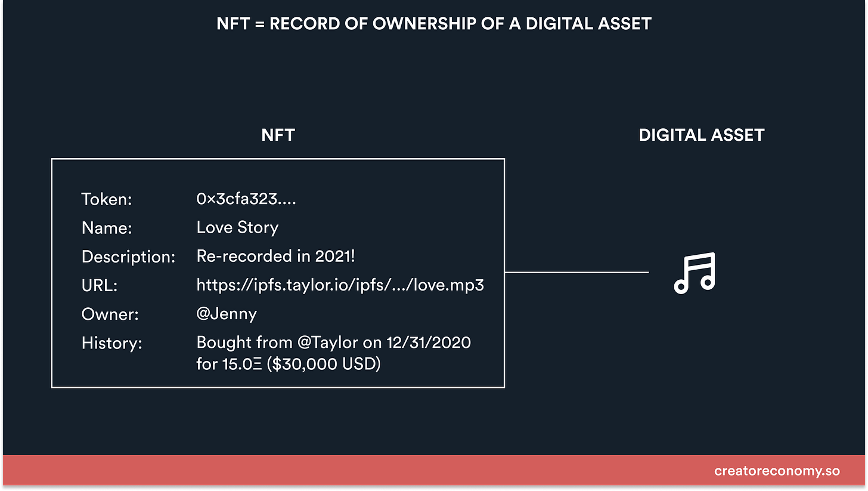Click the URL: field label
Viewport: 868px width, 491px height.
[x=99, y=286]
